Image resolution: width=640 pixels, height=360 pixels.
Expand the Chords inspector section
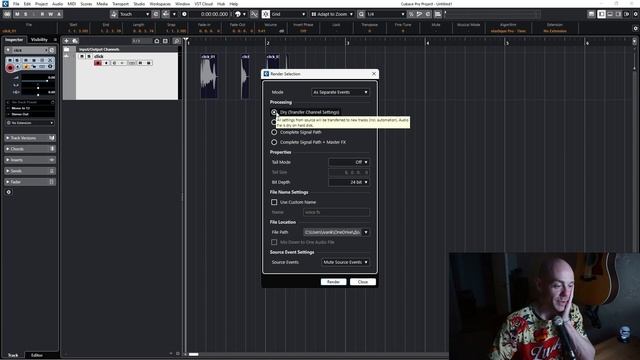click(30, 149)
